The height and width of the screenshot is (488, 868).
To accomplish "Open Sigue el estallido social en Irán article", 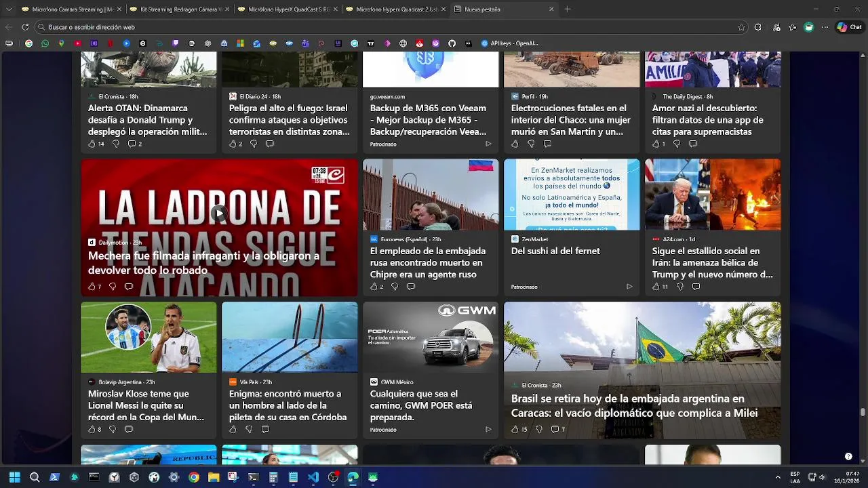I will click(x=713, y=262).
